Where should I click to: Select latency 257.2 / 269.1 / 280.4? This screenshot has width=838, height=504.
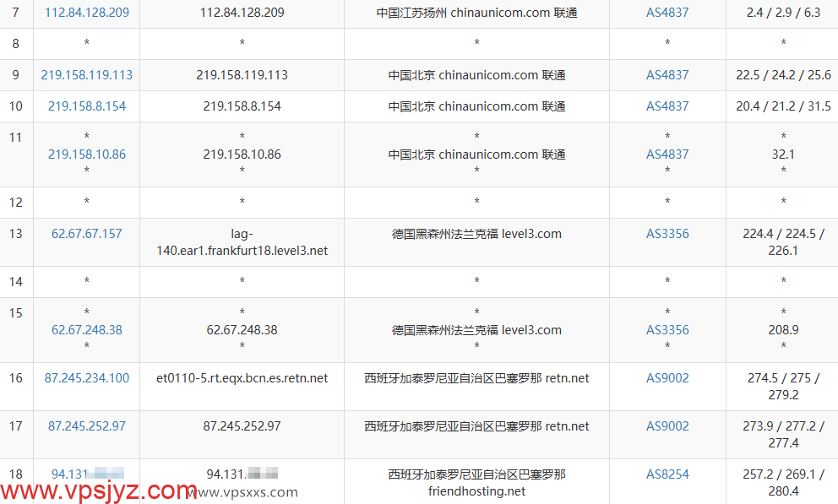click(x=783, y=483)
